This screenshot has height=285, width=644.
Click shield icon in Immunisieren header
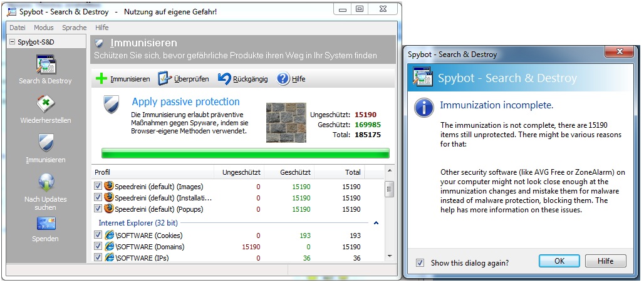click(99, 43)
